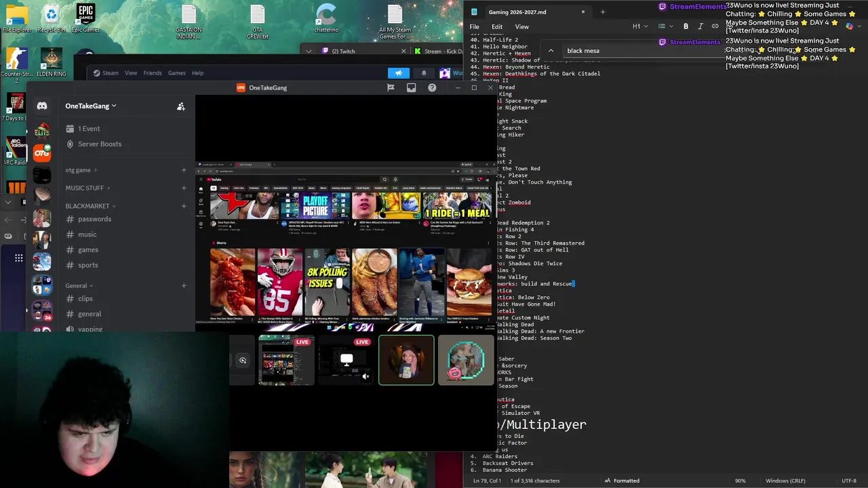Collapse General category in Discord
This screenshot has width=868, height=488.
coord(79,285)
